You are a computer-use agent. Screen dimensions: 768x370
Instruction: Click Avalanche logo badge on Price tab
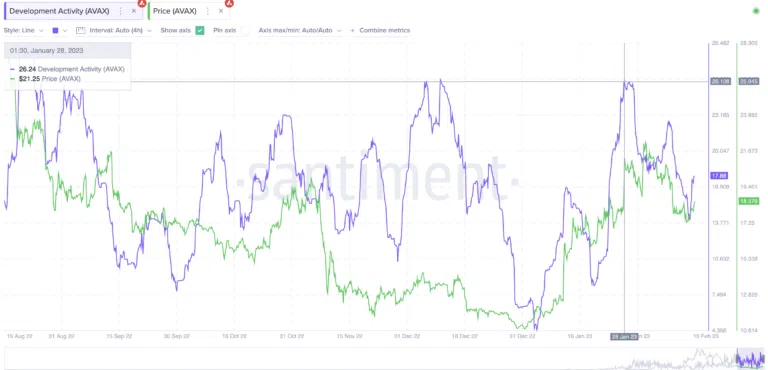coord(229,3)
